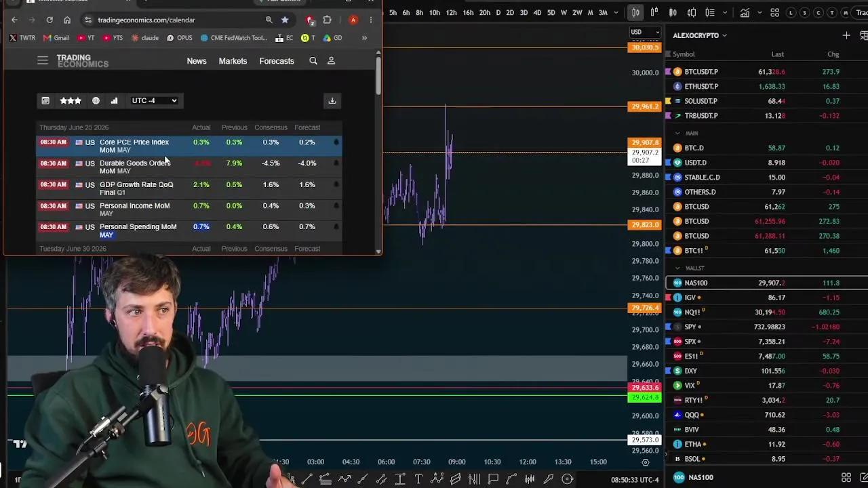Click the search icon on Trading Economics
Viewport: 868px width, 488px height.
point(313,61)
